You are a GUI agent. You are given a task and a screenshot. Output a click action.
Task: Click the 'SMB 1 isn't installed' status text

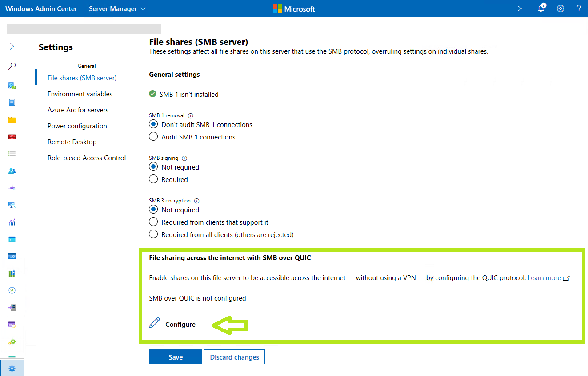pos(189,94)
